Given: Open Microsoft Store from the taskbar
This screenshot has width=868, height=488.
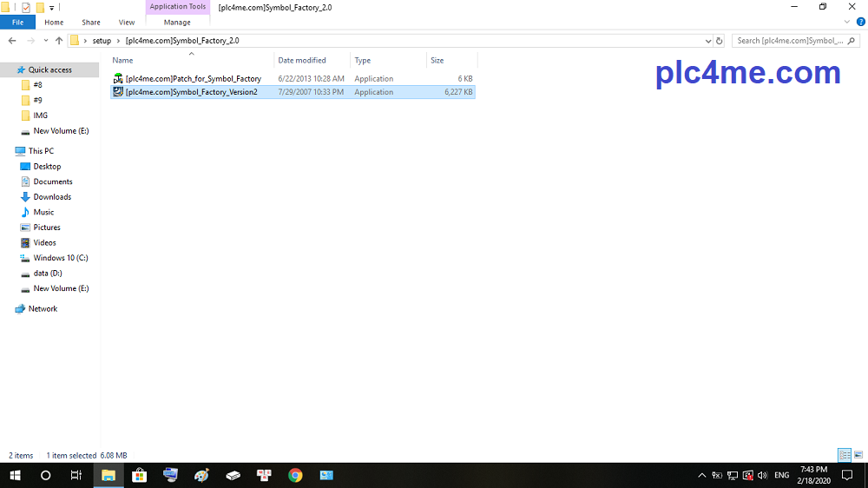Looking at the screenshot, I should pos(139,475).
